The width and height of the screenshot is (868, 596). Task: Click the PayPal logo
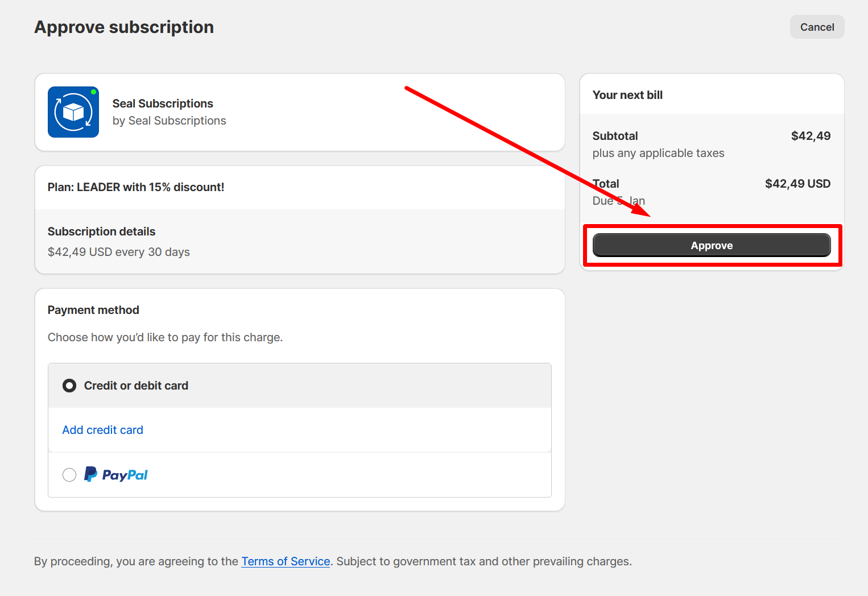point(116,474)
